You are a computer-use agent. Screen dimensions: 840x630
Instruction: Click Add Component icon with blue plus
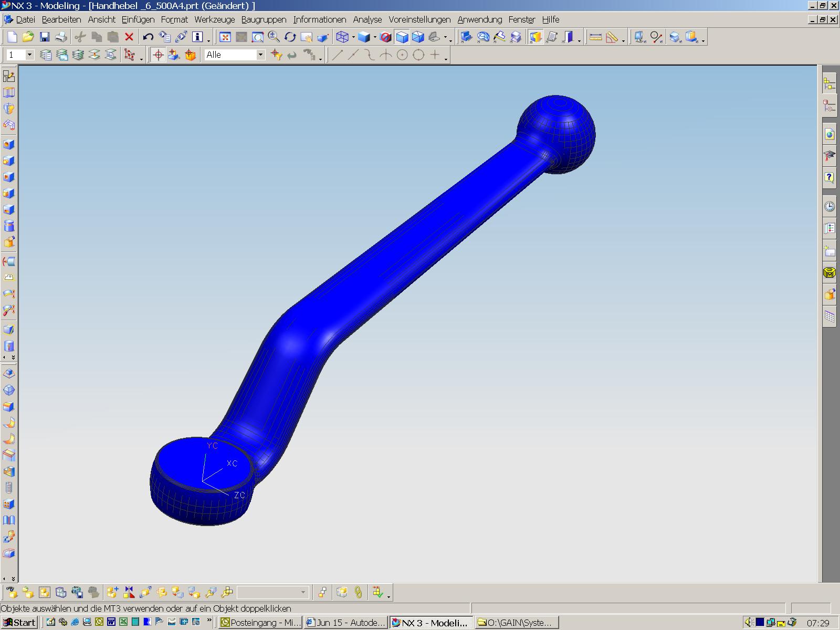[112, 592]
